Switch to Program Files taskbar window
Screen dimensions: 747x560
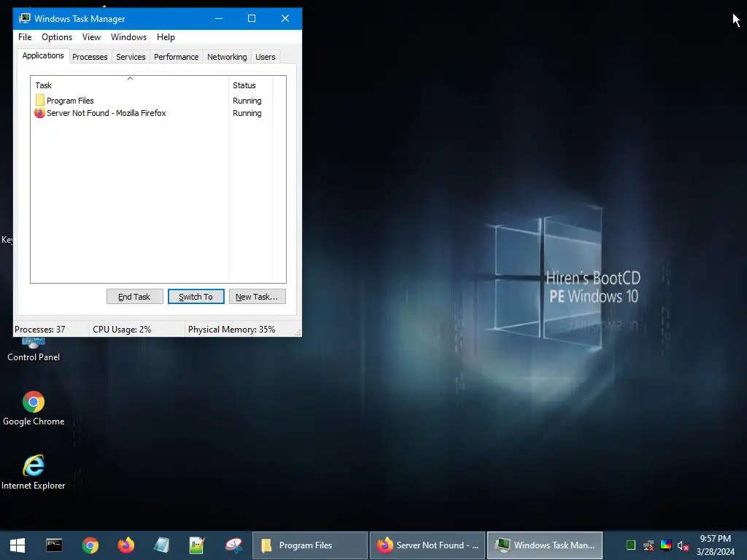click(x=309, y=545)
